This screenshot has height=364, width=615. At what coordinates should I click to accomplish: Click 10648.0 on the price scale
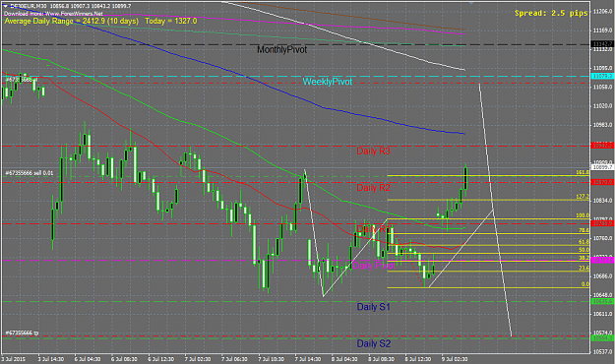tap(603, 295)
